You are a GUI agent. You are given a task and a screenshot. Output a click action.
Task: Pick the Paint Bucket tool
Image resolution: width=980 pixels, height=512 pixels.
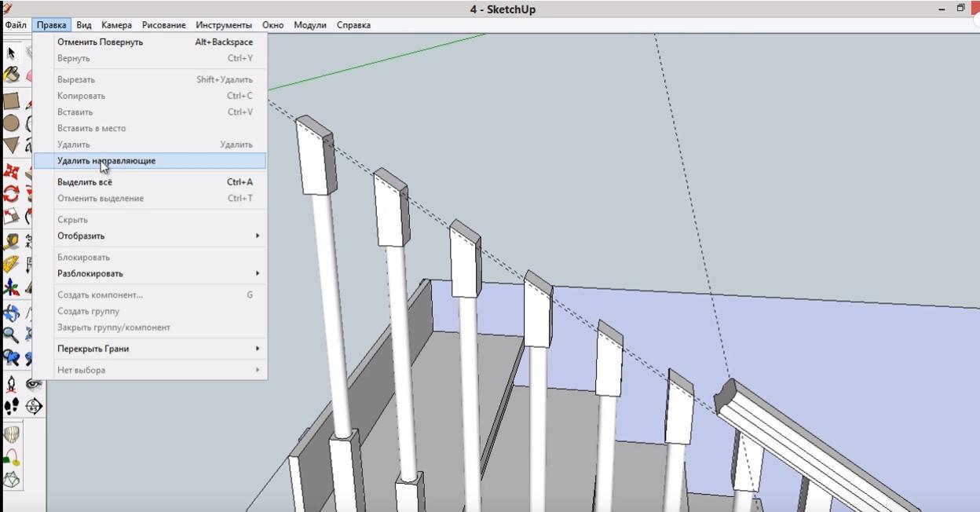pyautogui.click(x=11, y=75)
